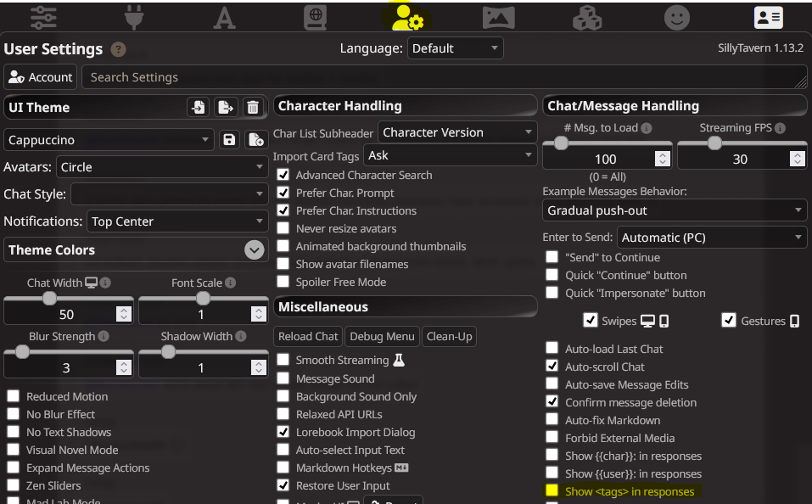Image resolution: width=812 pixels, height=504 pixels.
Task: Click the markdown icon beside Markdown Hotkeys
Action: click(x=401, y=468)
